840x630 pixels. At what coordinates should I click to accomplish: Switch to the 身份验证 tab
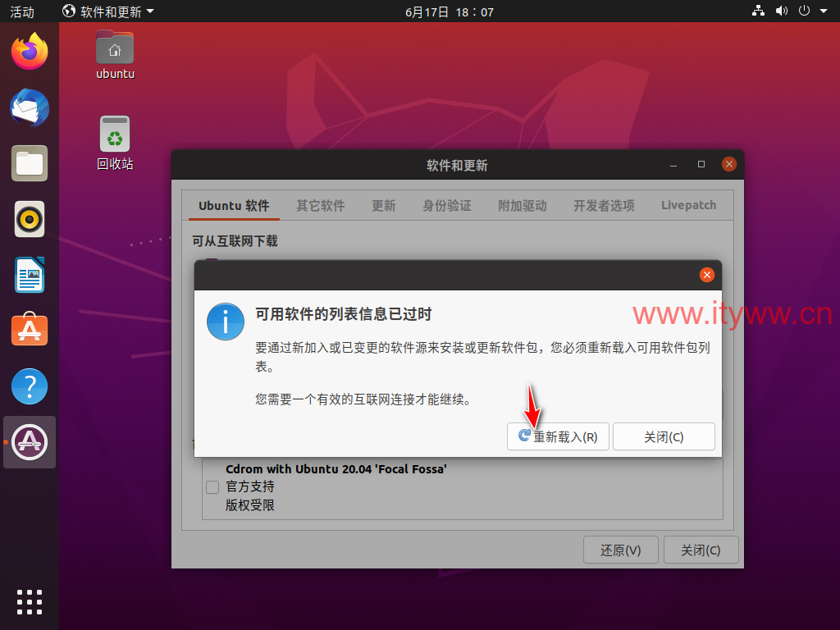[x=447, y=206]
